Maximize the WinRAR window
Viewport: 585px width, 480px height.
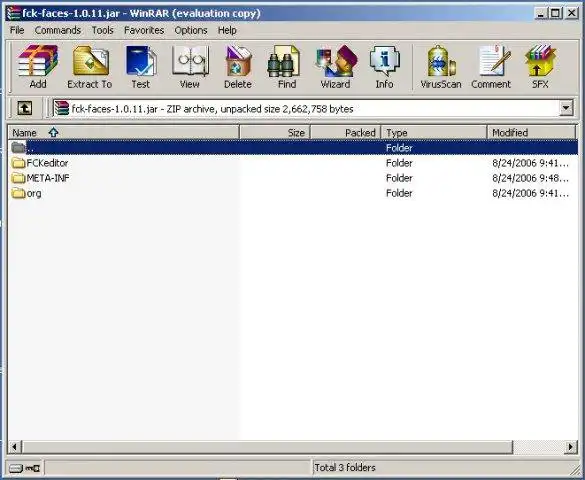(x=556, y=13)
